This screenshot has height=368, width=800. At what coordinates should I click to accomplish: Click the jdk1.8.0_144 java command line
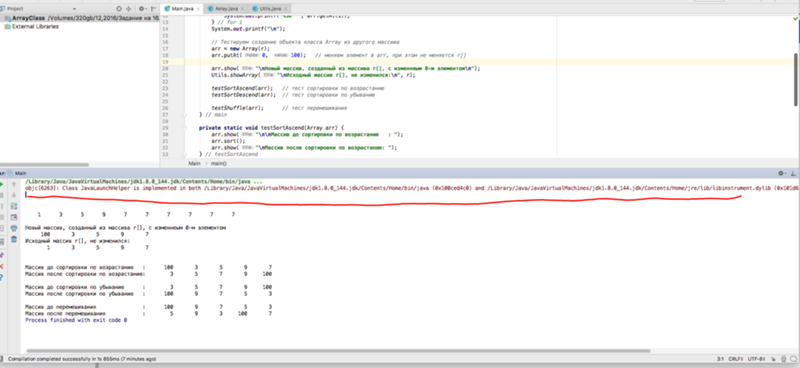144,181
